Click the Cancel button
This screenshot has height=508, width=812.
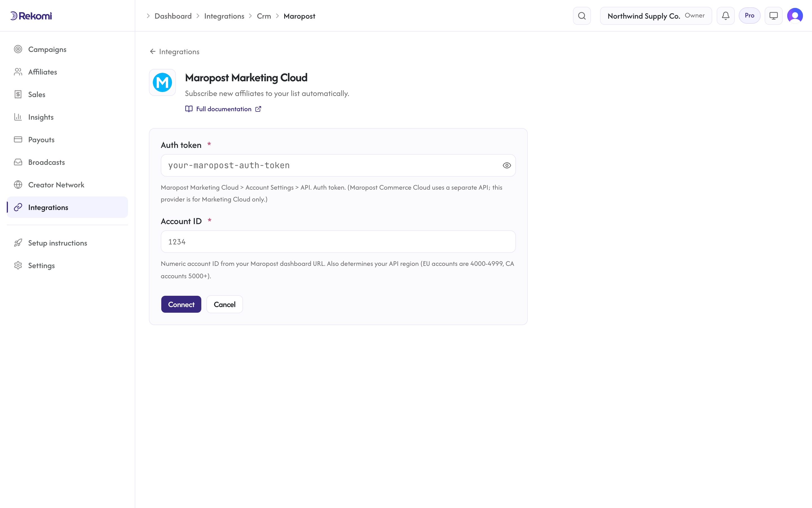pyautogui.click(x=224, y=305)
